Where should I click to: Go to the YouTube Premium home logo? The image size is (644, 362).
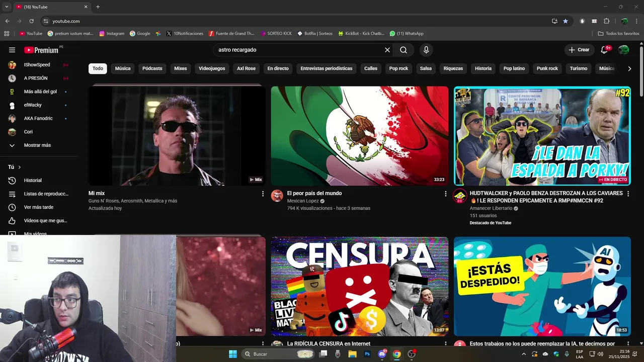(x=41, y=50)
